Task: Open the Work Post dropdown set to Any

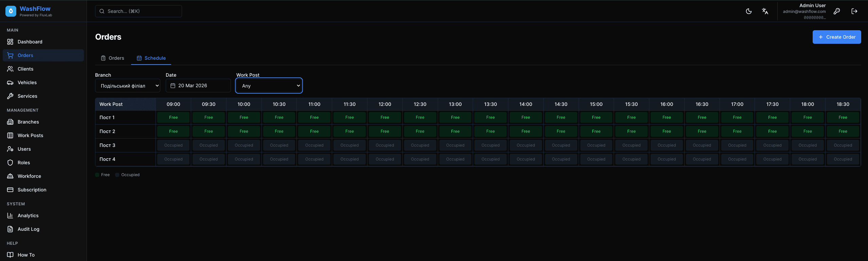Action: pyautogui.click(x=269, y=86)
